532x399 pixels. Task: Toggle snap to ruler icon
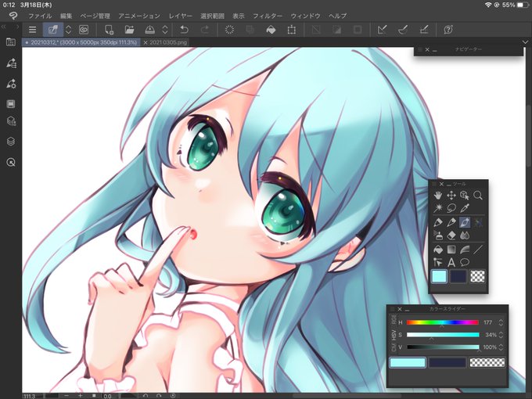382,30
